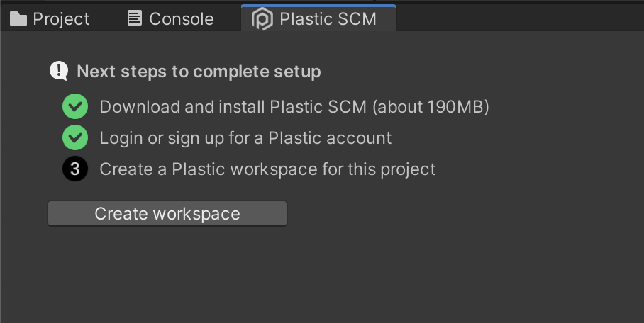Click the Plastic SCM hexagon logo icon
This screenshot has width=644, height=323.
tap(262, 19)
